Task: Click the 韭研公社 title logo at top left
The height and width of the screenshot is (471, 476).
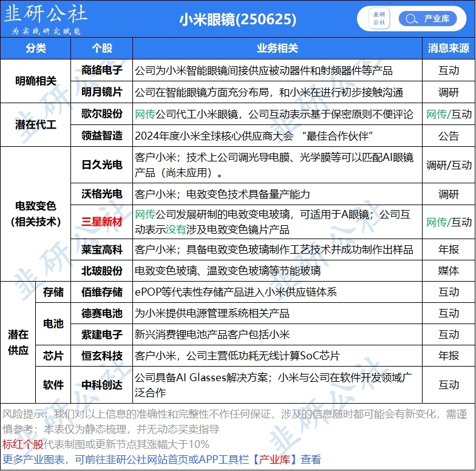Action: click(x=46, y=19)
